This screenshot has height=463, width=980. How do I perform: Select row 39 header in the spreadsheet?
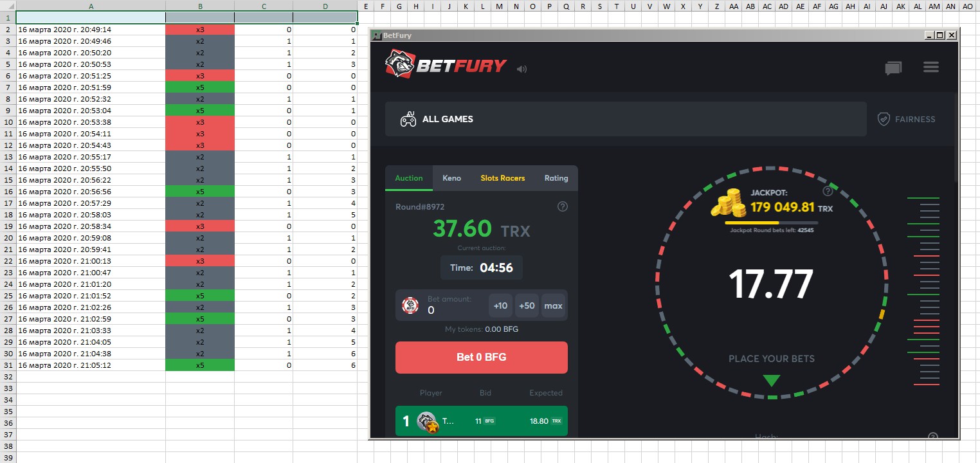tap(8, 458)
